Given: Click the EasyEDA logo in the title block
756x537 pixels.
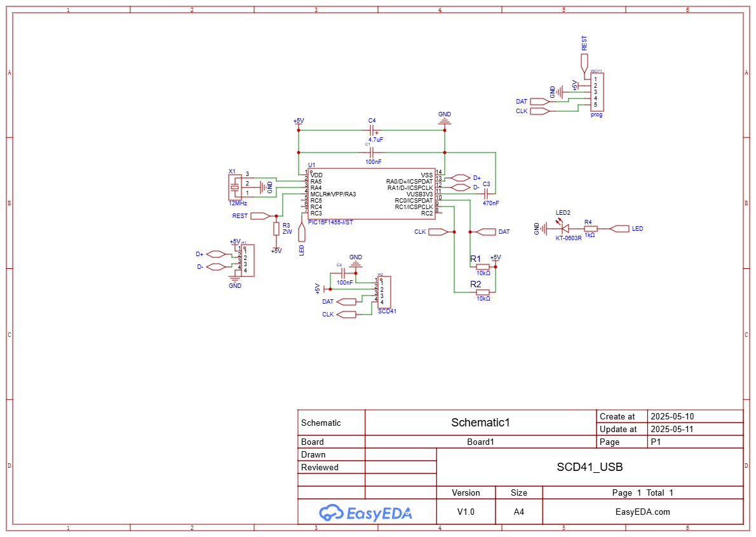Looking at the screenshot, I should pyautogui.click(x=366, y=512).
